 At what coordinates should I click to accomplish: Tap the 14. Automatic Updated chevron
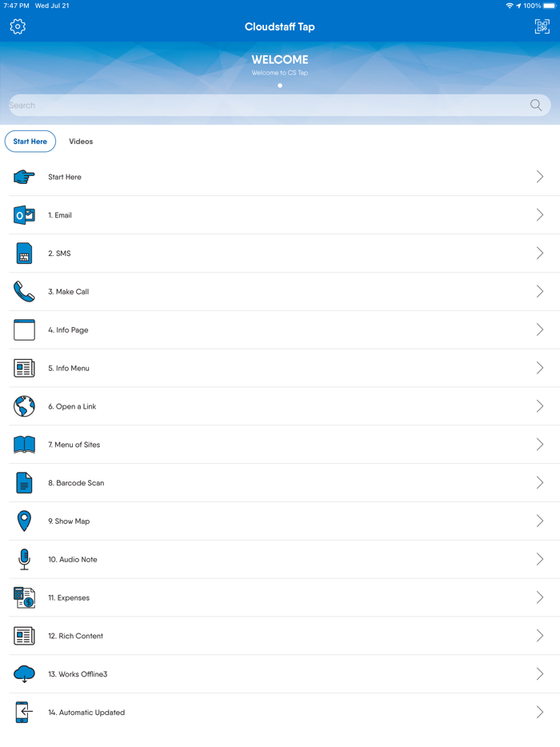pos(539,713)
